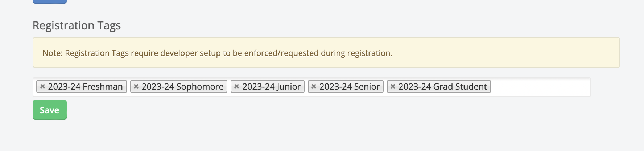
Task: Remove the 2023-24 Sophomore tag
Action: pyautogui.click(x=136, y=86)
